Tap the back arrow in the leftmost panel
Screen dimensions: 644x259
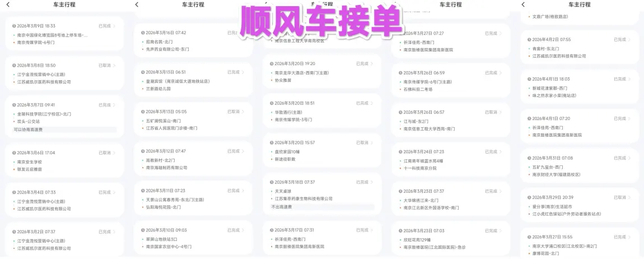tap(8, 4)
